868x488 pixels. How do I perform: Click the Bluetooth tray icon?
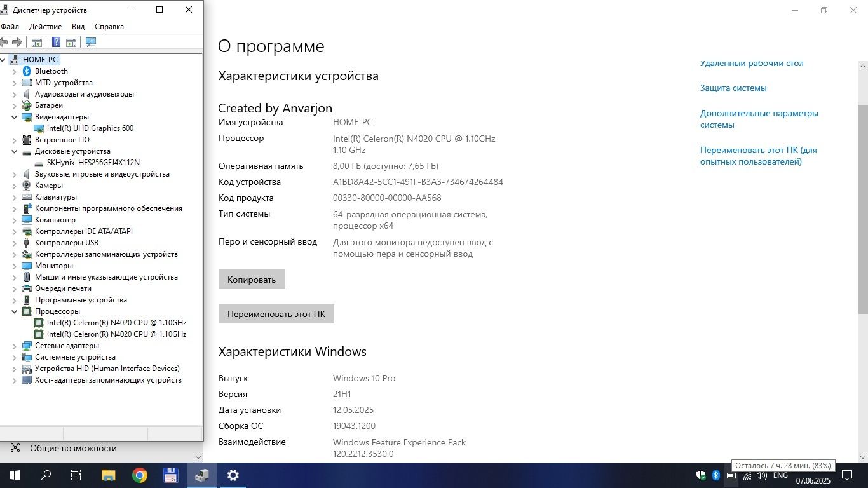[x=715, y=475]
